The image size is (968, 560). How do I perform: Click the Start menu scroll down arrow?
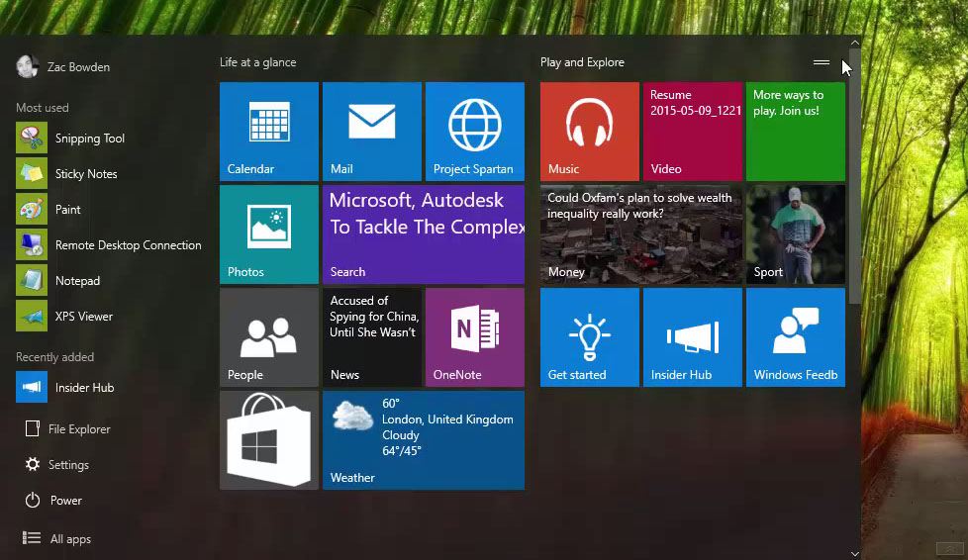pyautogui.click(x=855, y=554)
